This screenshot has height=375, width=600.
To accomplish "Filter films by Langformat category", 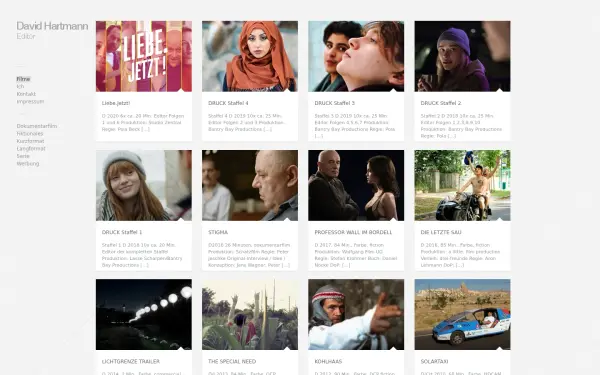I will (x=31, y=148).
